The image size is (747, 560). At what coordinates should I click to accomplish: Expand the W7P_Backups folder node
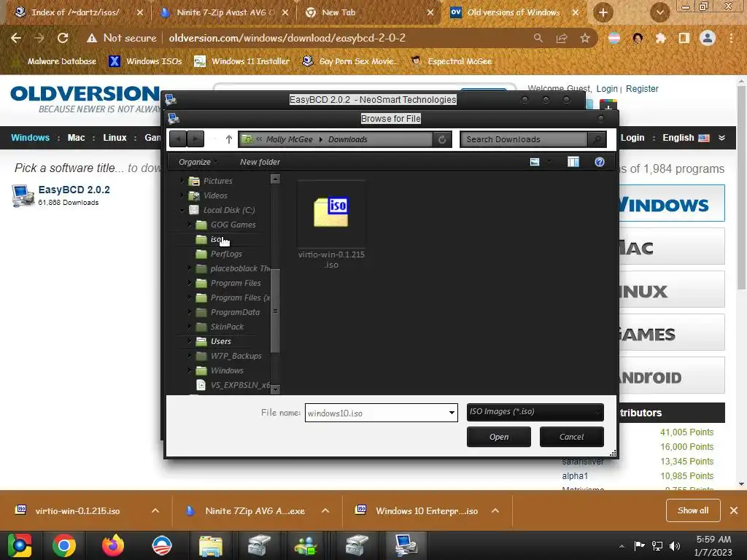pos(189,356)
